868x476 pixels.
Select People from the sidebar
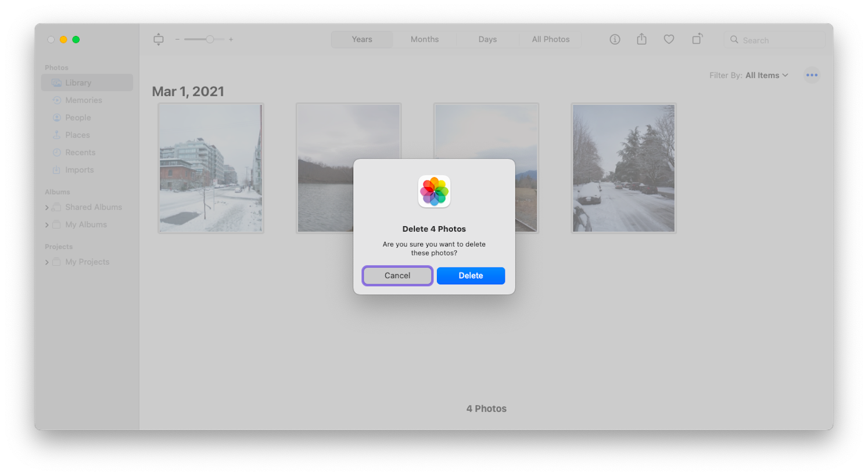tap(77, 117)
